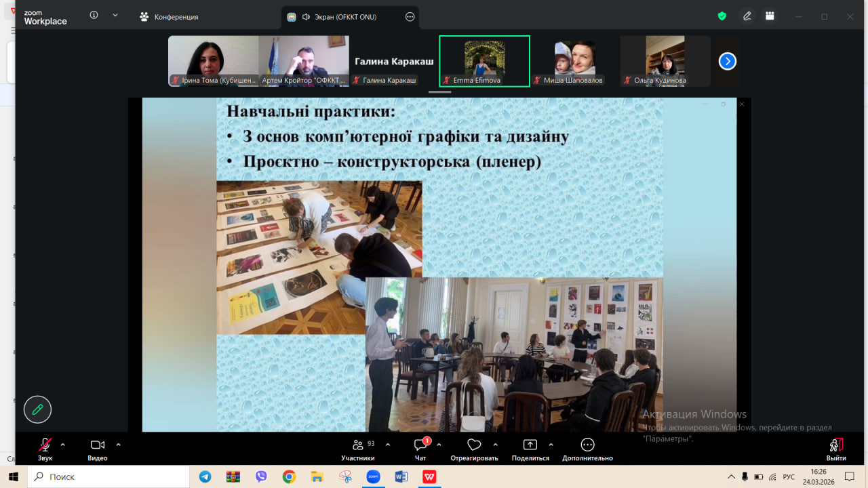
Task: Click the Поиск taskbar search field
Action: click(x=108, y=476)
